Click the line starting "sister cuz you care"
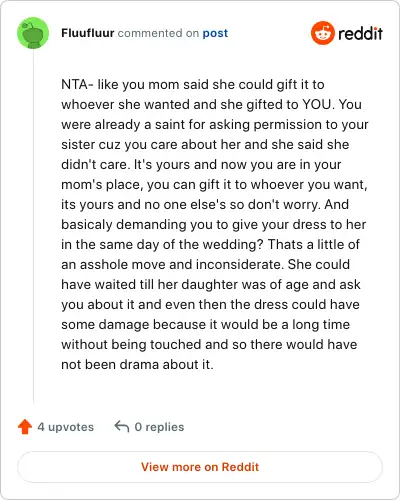This screenshot has width=400, height=500. (205, 145)
